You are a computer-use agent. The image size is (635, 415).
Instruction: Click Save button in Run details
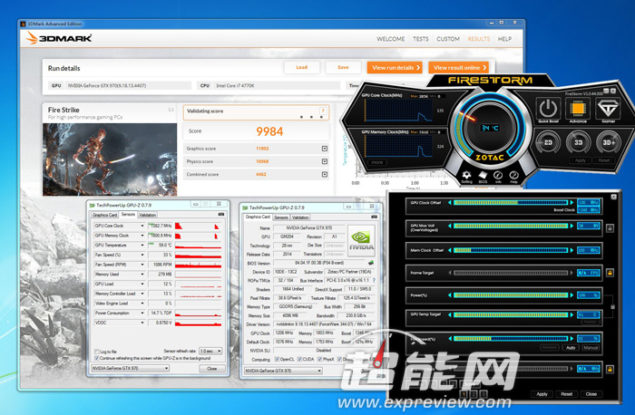[x=343, y=67]
